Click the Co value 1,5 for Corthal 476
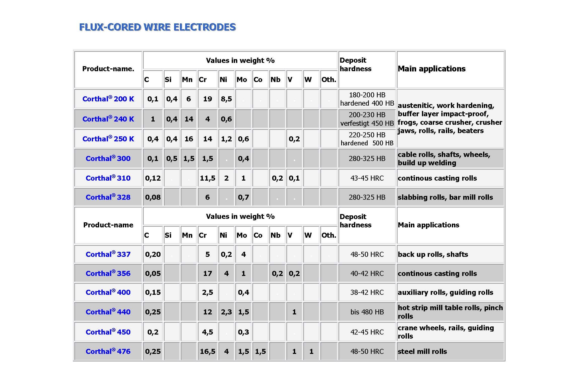Screen dimensions: 588x370 pyautogui.click(x=260, y=351)
